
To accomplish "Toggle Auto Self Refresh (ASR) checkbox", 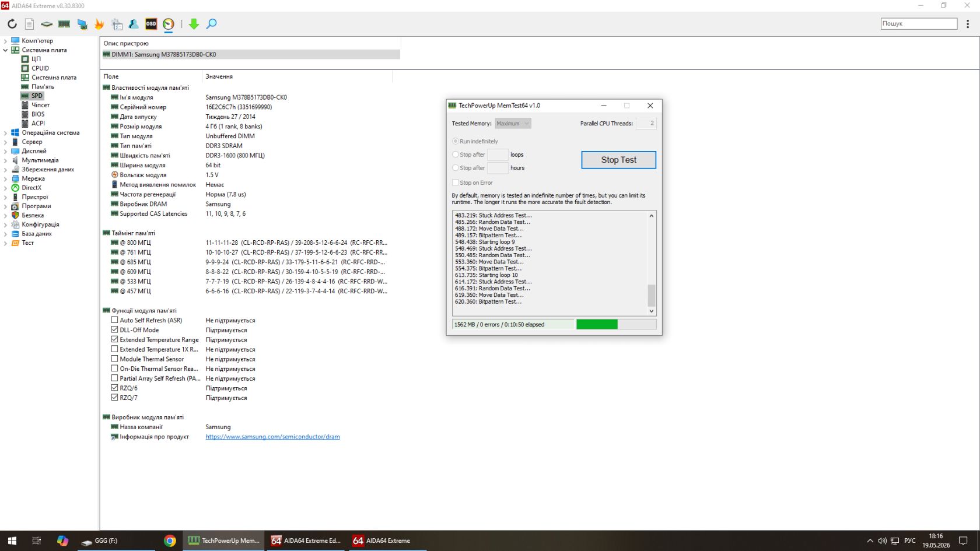I will (x=114, y=320).
